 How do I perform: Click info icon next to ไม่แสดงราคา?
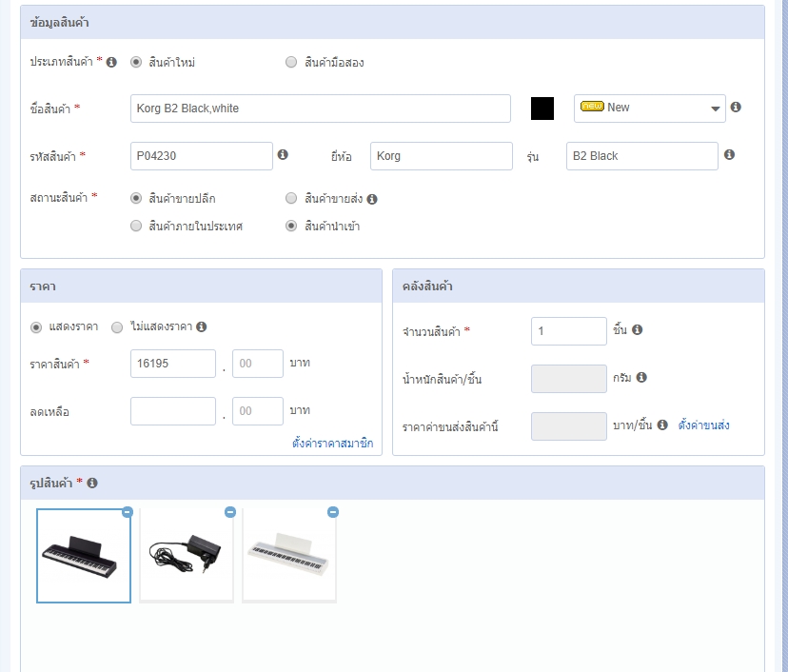click(202, 326)
